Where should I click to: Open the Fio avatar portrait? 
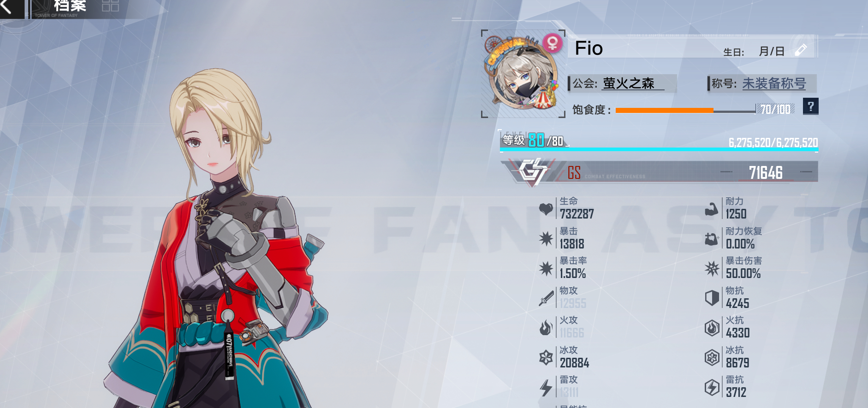tap(523, 74)
